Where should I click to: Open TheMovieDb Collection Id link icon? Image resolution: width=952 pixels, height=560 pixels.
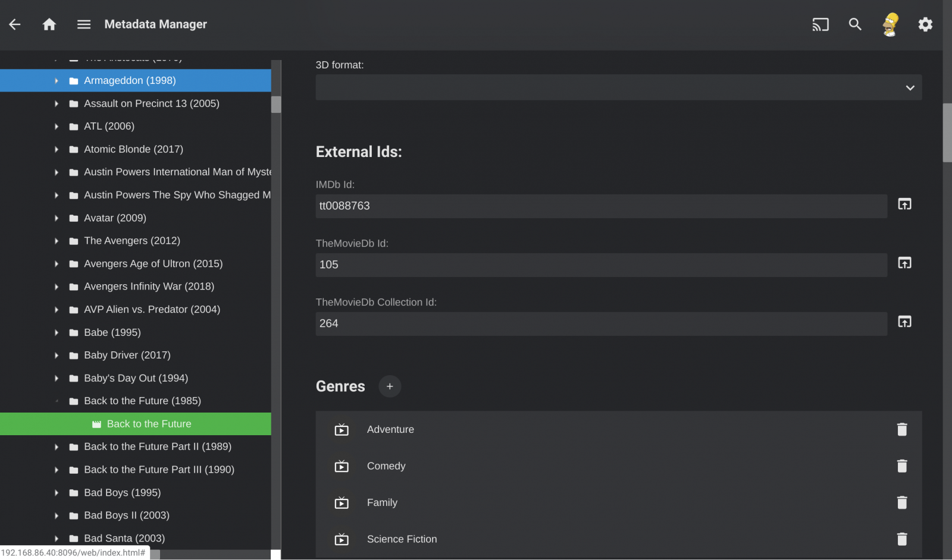tap(904, 322)
